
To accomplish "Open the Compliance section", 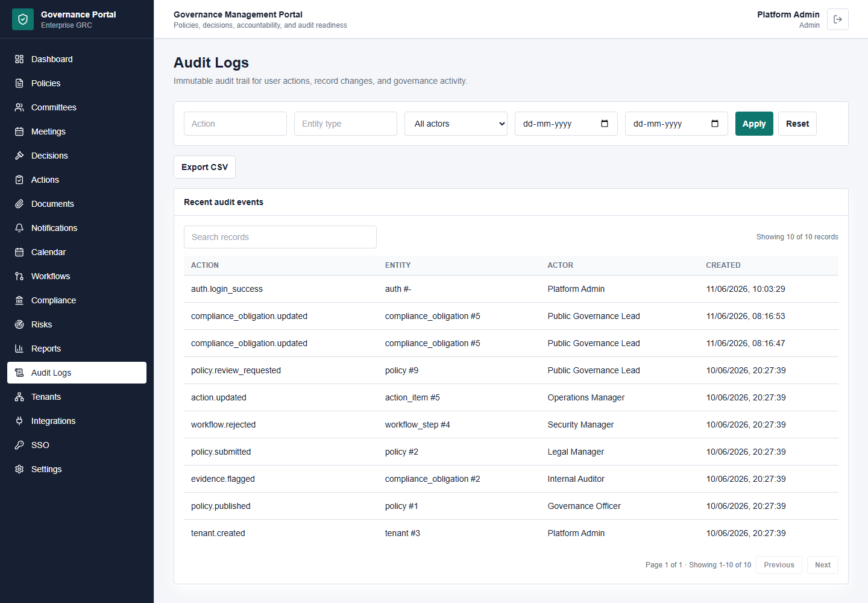I will pyautogui.click(x=77, y=300).
